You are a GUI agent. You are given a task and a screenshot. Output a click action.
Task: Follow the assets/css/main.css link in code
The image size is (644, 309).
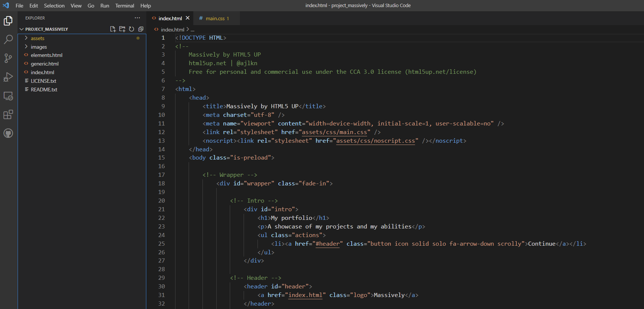point(334,132)
